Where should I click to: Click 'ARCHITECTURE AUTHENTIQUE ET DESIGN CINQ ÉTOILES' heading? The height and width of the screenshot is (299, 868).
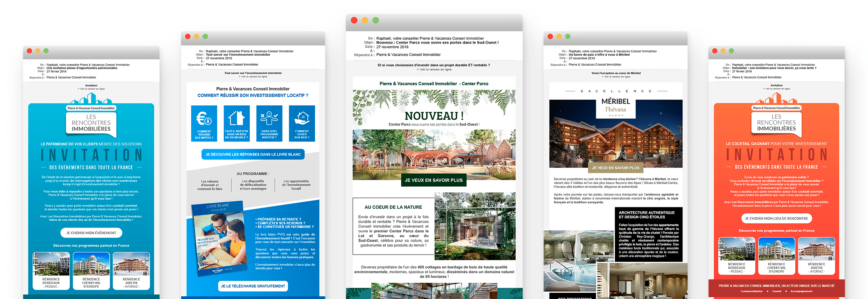[x=646, y=215]
